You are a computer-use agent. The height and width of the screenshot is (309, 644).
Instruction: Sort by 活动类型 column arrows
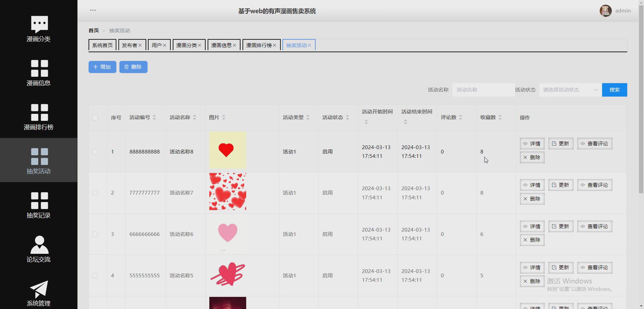(308, 118)
